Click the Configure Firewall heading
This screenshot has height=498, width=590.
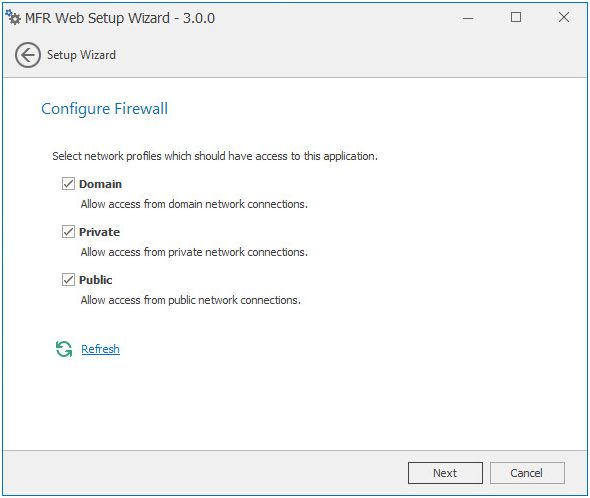pyautogui.click(x=105, y=109)
